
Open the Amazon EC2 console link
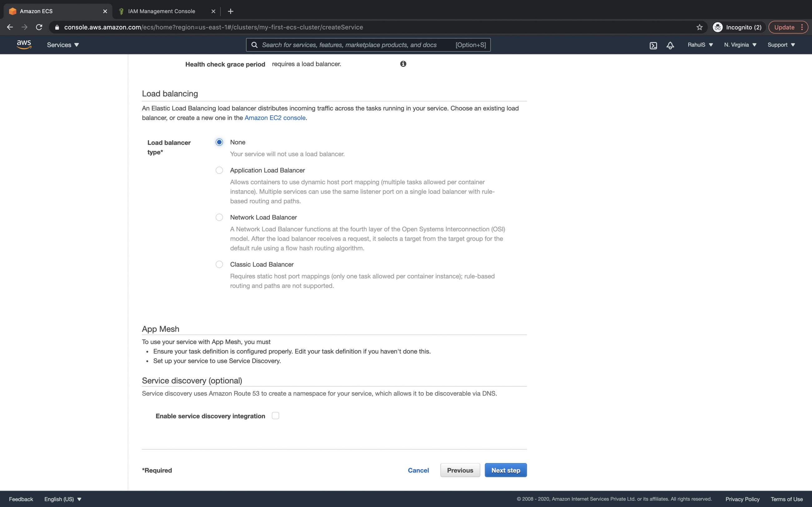[x=275, y=118]
